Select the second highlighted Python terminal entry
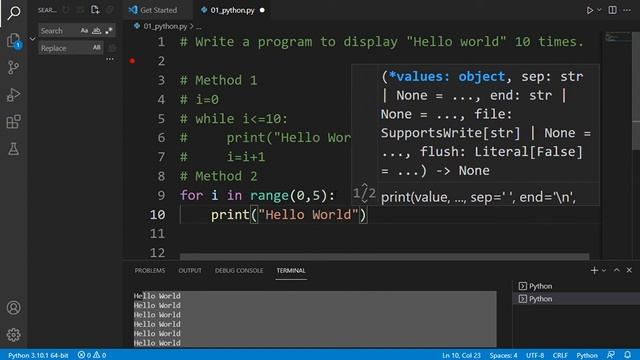 pyautogui.click(x=576, y=299)
